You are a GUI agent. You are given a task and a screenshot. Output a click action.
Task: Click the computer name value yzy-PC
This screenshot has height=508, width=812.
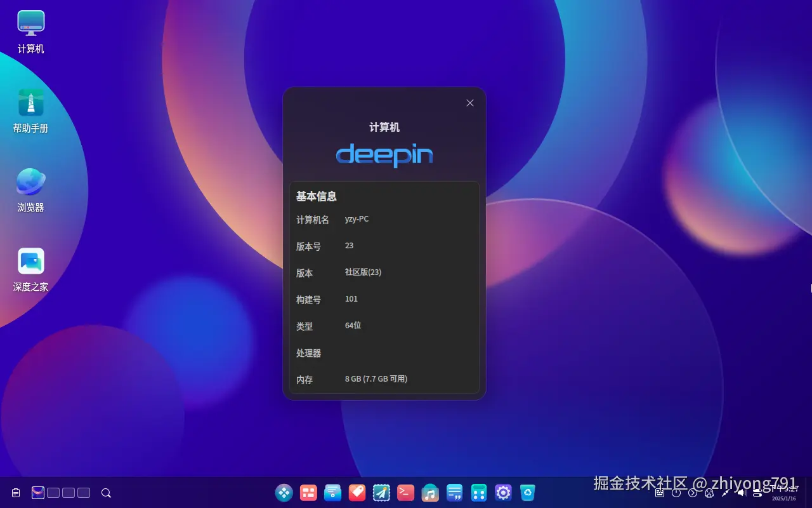point(357,219)
